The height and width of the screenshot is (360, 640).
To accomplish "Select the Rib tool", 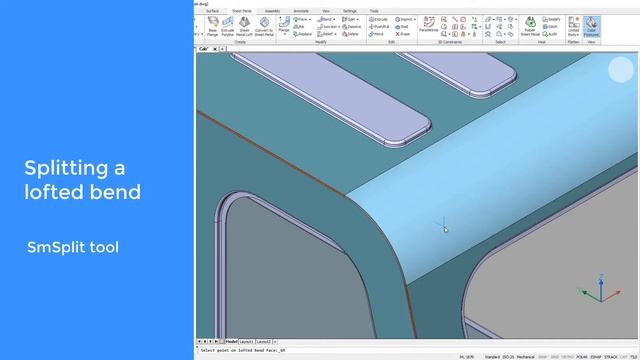I will 299,27.
